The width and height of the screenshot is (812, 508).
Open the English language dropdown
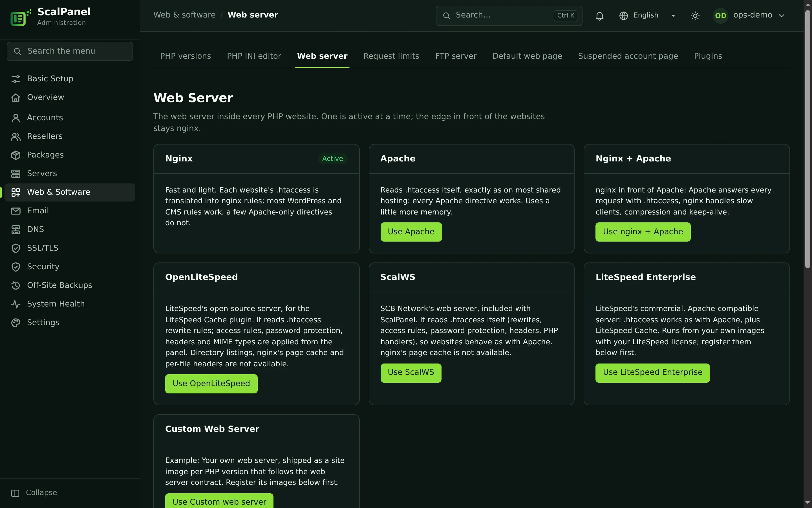point(648,16)
